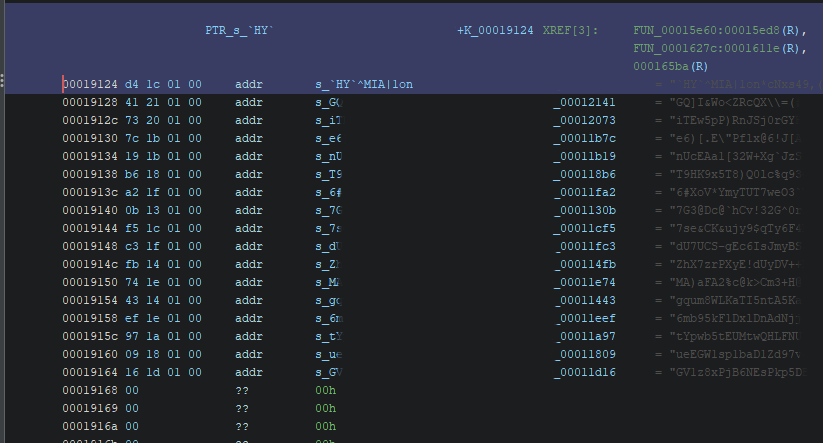This screenshot has width=823, height=443.
Task: Select the +K_00019124 reference label
Action: coord(495,30)
